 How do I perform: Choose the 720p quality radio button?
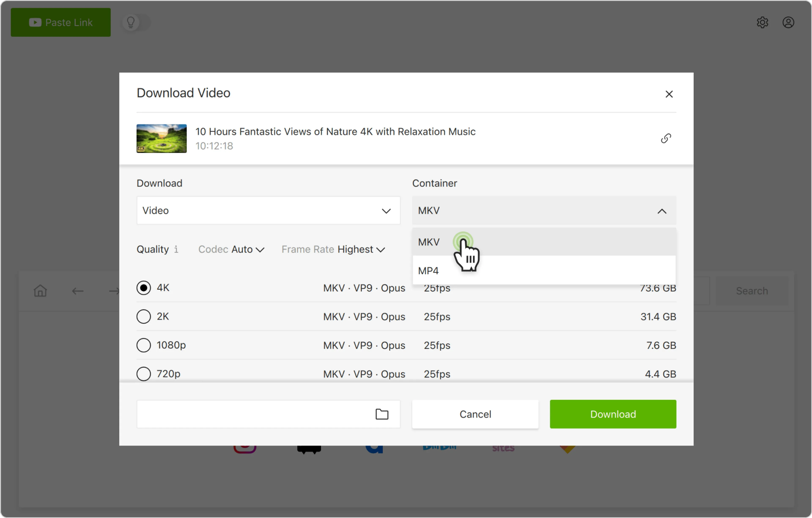(144, 374)
